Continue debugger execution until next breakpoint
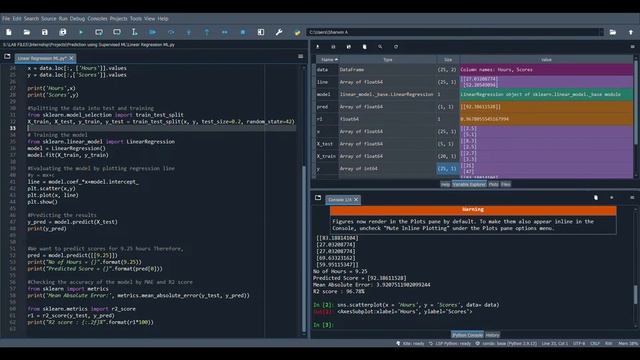640x360 pixels. click(224, 32)
